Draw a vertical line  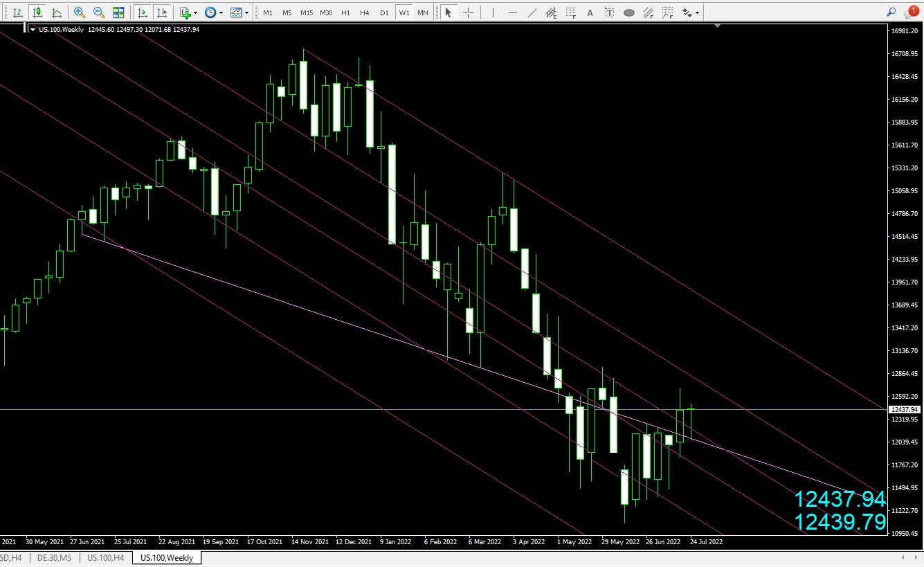(x=492, y=12)
